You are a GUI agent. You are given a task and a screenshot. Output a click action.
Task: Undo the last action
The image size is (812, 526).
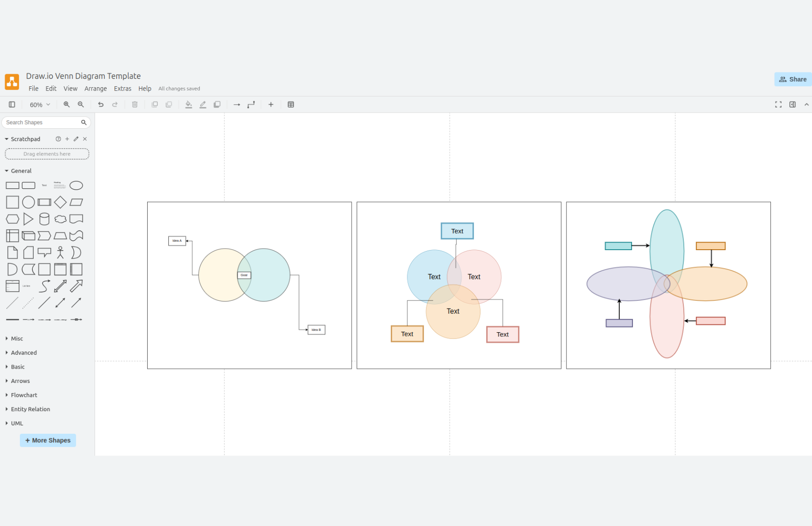click(101, 105)
